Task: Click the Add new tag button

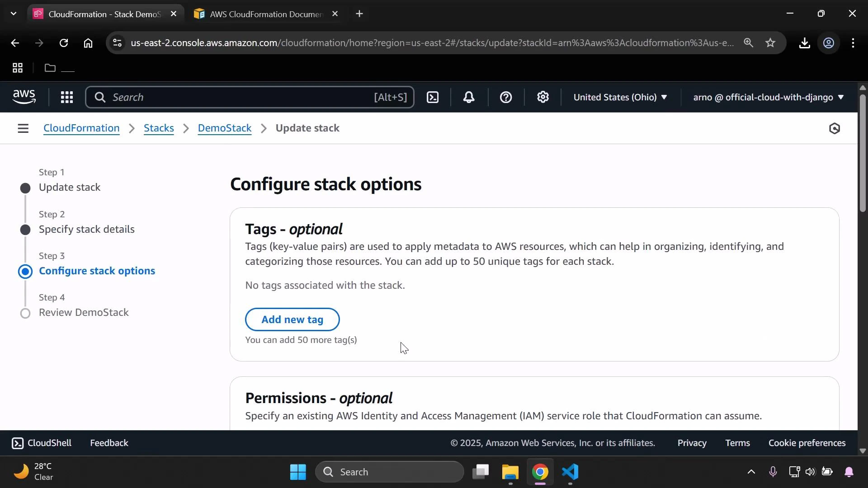Action: (x=292, y=319)
